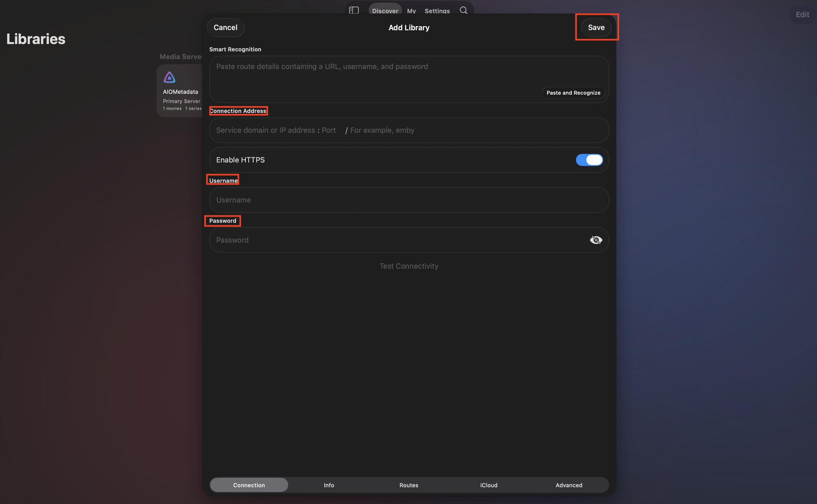Screen dimensions: 817x504
Task: Open the iCloud tab
Action: click(489, 485)
